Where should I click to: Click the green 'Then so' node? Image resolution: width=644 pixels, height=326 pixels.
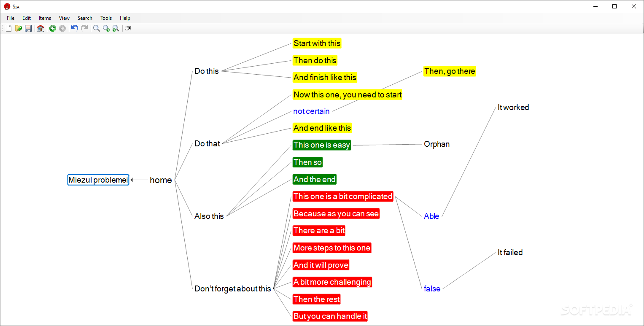click(x=308, y=162)
